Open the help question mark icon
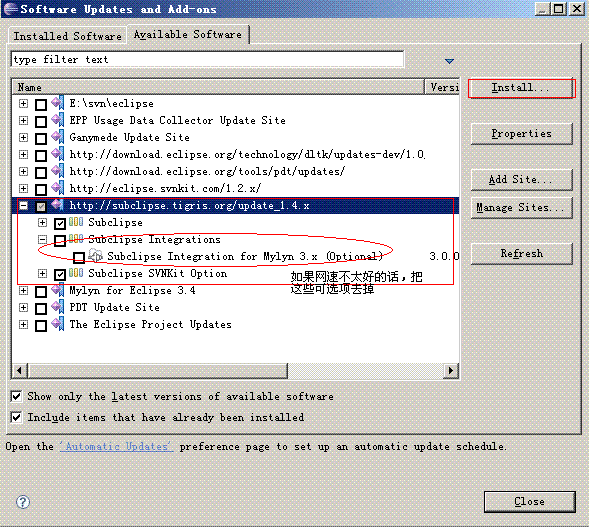 [23, 502]
